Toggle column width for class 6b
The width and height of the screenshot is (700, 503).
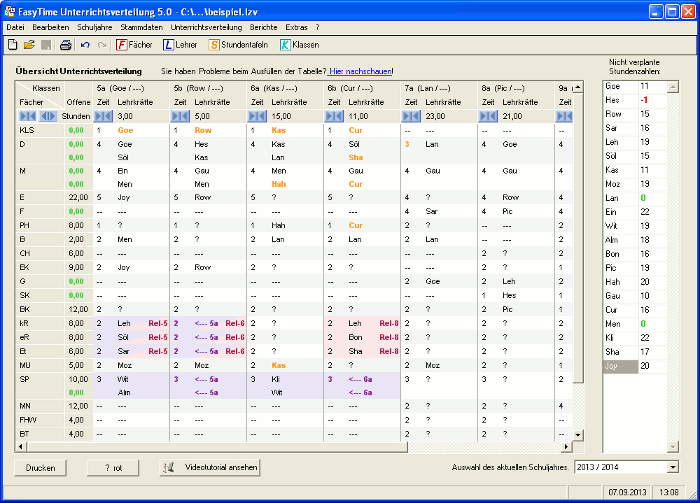pos(334,116)
